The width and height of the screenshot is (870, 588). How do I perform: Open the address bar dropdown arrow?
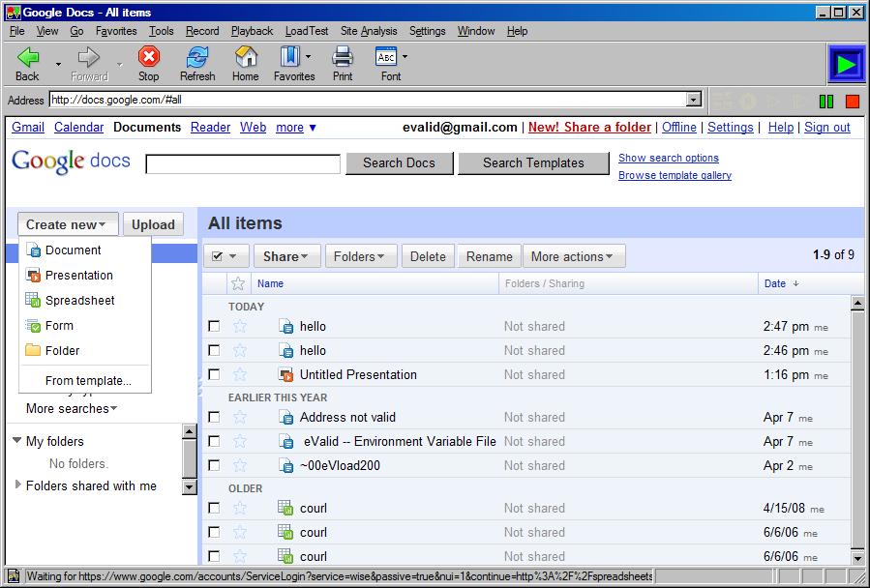pos(693,100)
